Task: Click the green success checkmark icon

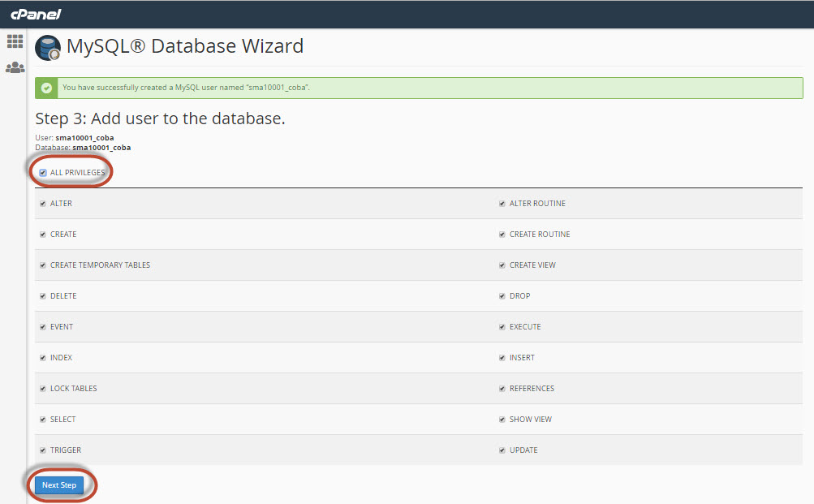Action: [47, 88]
